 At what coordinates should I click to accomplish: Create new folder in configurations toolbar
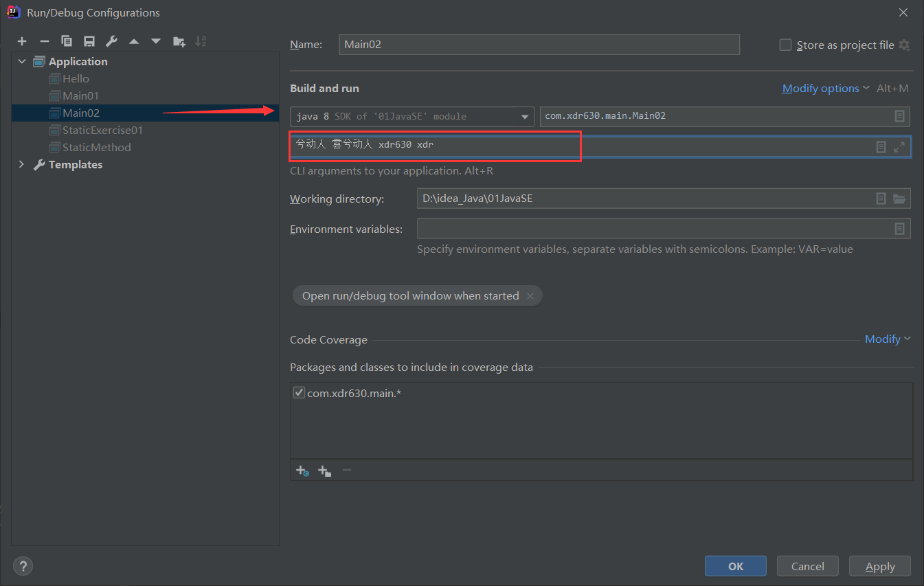(x=179, y=41)
